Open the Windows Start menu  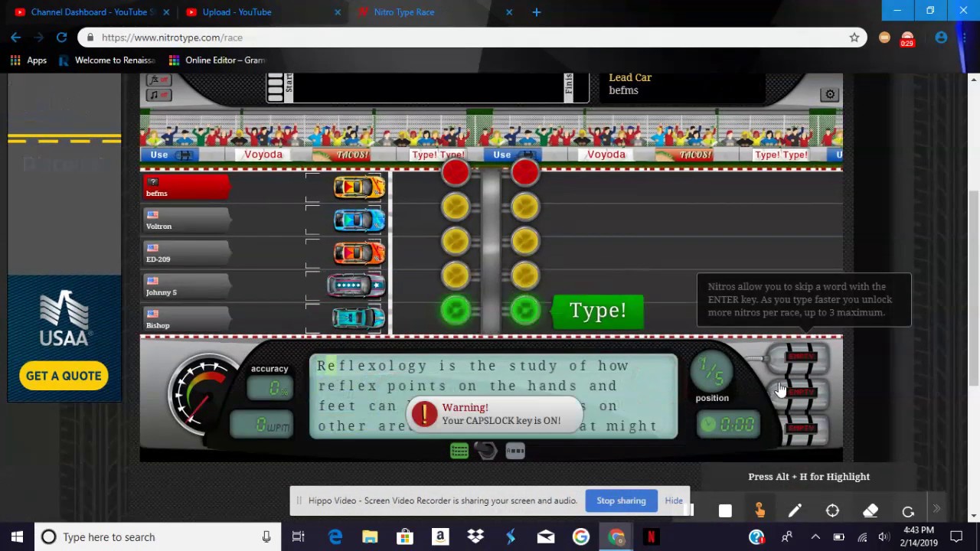17,536
